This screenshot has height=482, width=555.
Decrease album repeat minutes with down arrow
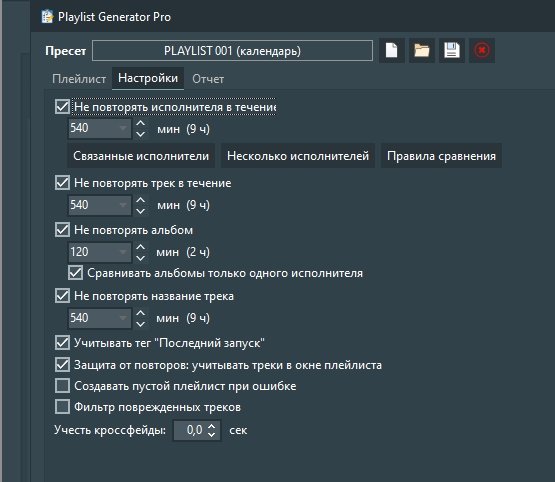(141, 258)
